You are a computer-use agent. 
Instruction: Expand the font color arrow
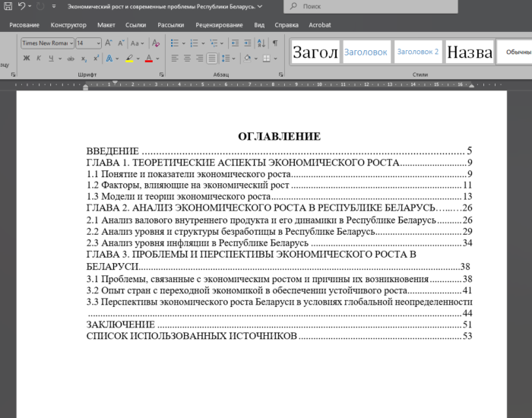tap(157, 59)
